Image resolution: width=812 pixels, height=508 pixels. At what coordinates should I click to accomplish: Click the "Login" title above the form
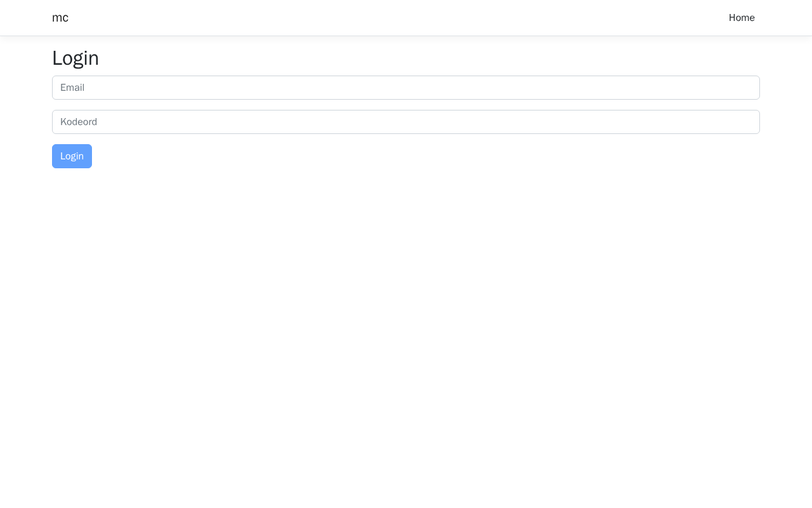point(75,58)
